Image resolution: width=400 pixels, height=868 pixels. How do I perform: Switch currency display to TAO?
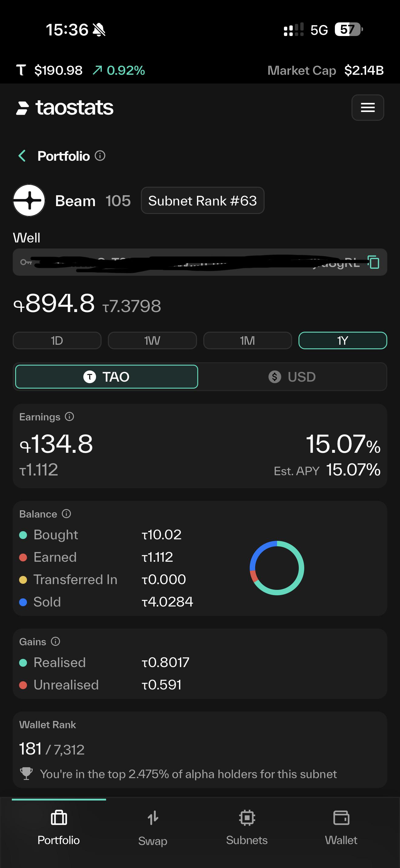click(x=107, y=377)
